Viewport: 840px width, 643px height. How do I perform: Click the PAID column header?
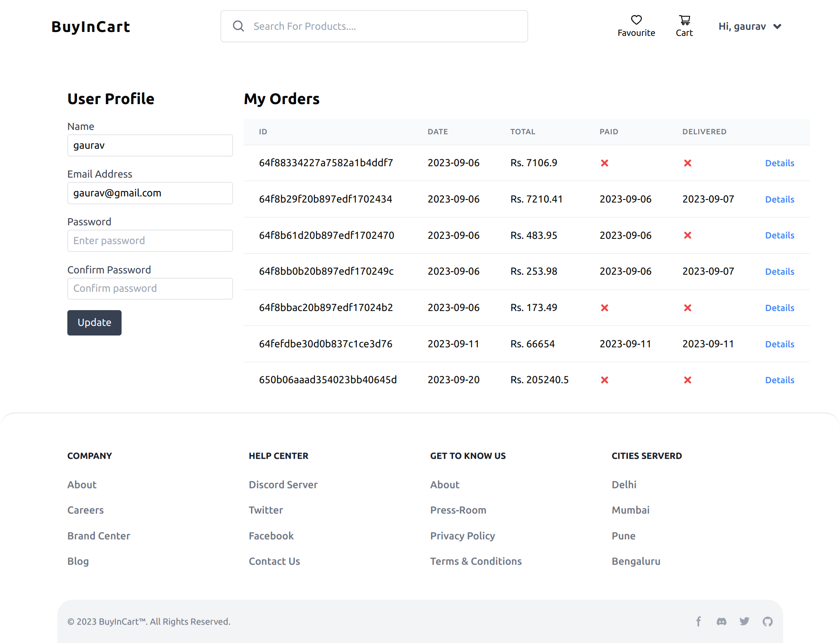coord(609,132)
